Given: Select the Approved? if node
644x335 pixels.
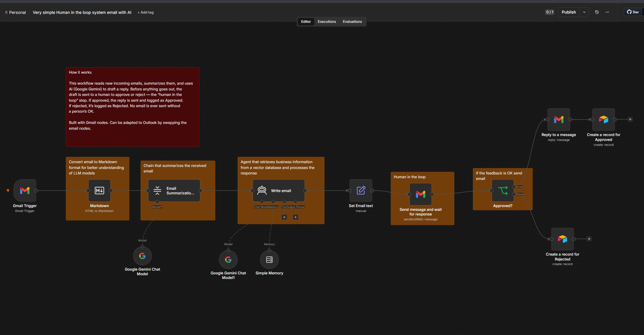Looking at the screenshot, I should 503,191.
